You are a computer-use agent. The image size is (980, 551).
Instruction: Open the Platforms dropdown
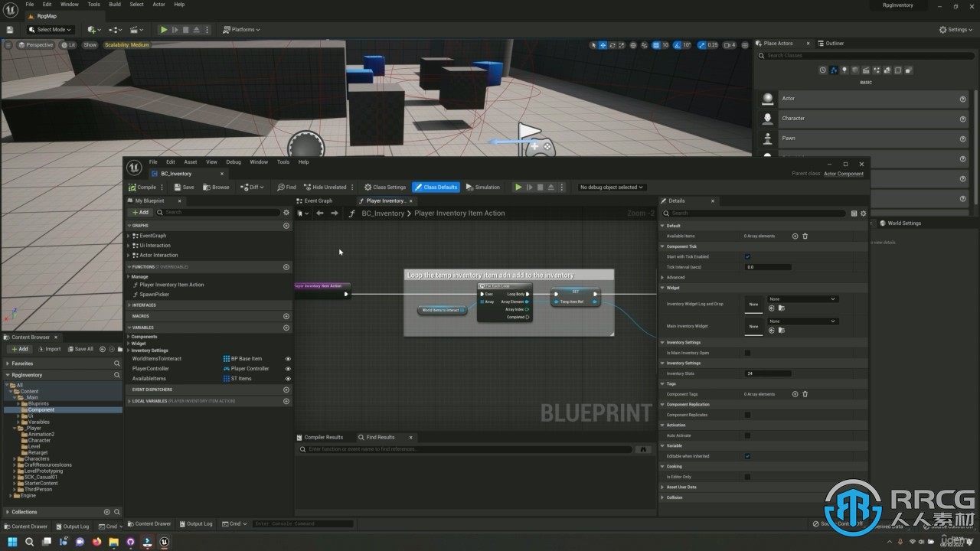(241, 30)
